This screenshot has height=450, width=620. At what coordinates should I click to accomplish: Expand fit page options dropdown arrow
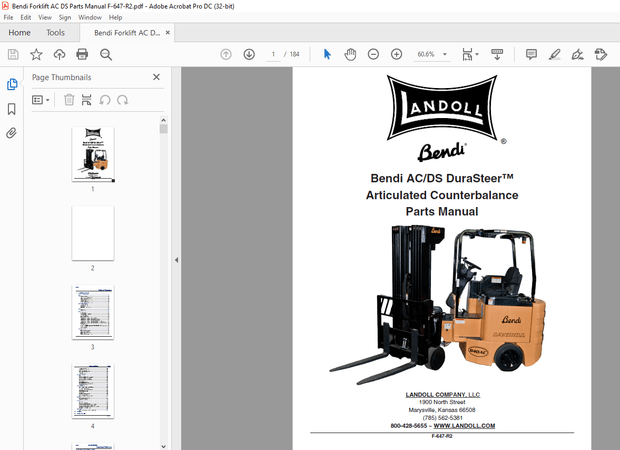point(477,54)
